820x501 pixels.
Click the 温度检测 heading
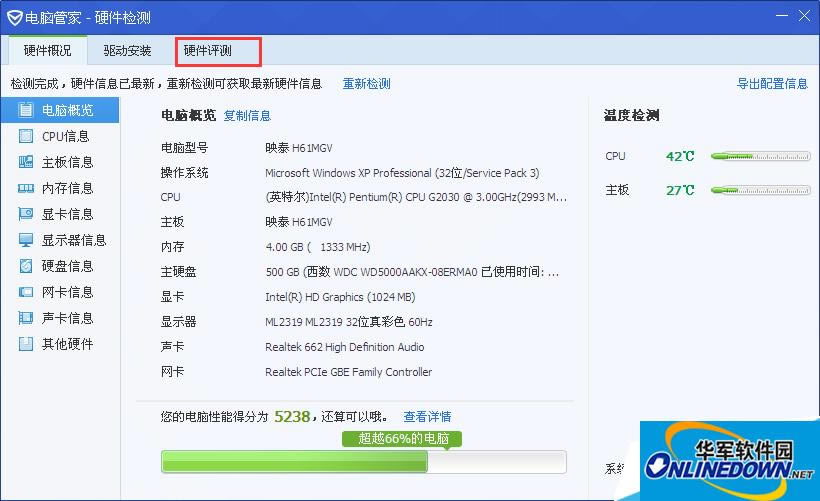(631, 115)
